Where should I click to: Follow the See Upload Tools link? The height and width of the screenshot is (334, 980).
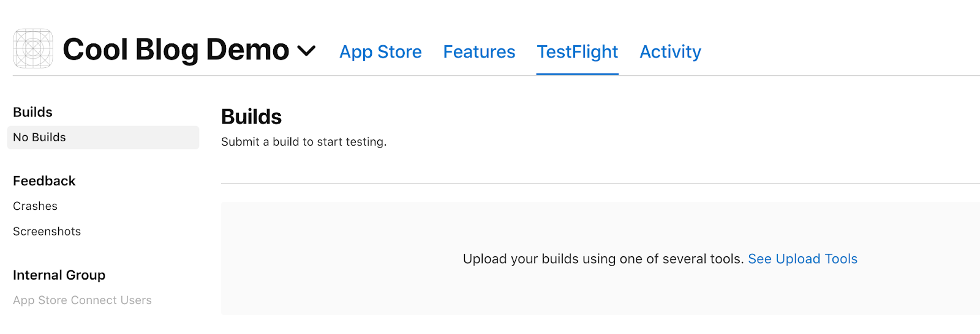click(802, 259)
